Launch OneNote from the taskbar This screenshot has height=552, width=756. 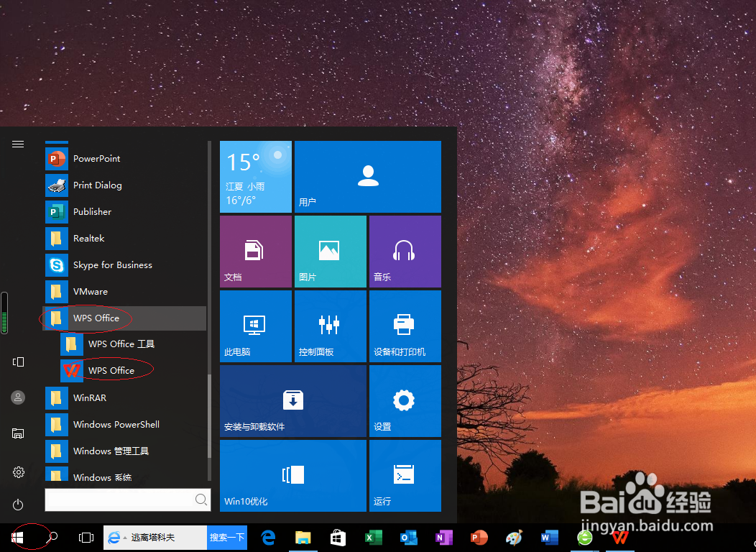(x=443, y=538)
